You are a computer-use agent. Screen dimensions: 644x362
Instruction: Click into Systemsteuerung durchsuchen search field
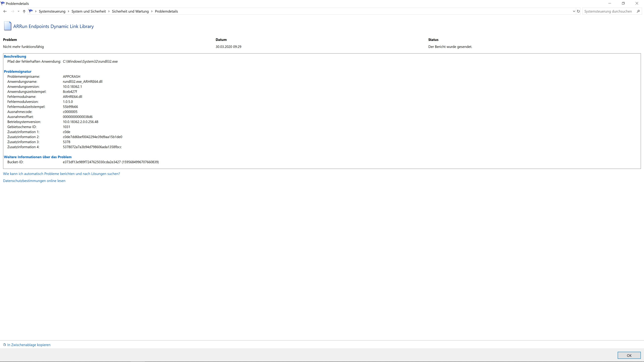pos(608,11)
